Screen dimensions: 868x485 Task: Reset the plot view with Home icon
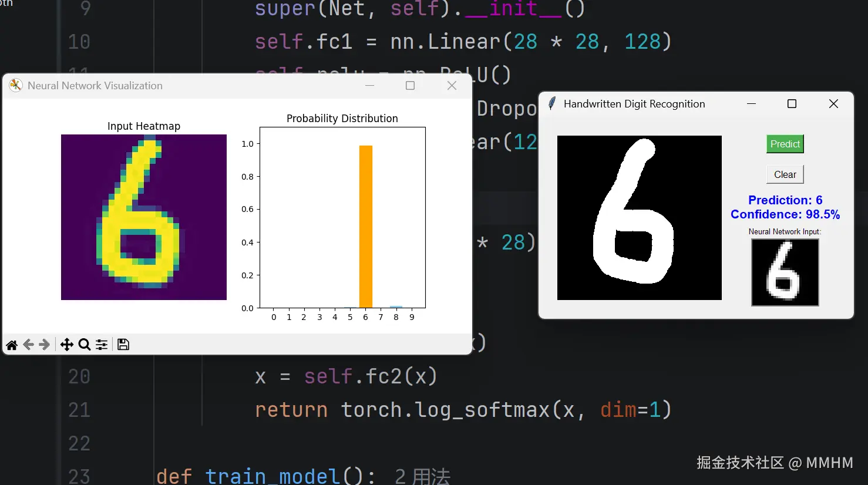[12, 345]
